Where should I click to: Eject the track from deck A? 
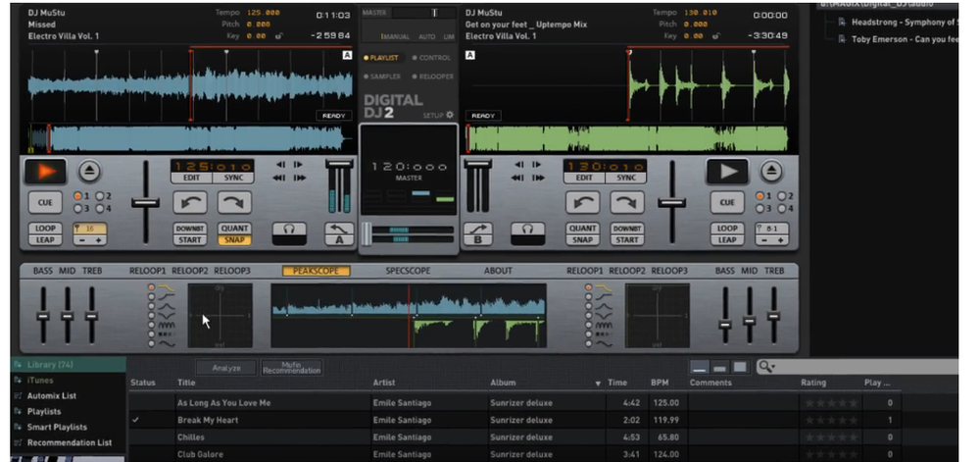click(90, 171)
